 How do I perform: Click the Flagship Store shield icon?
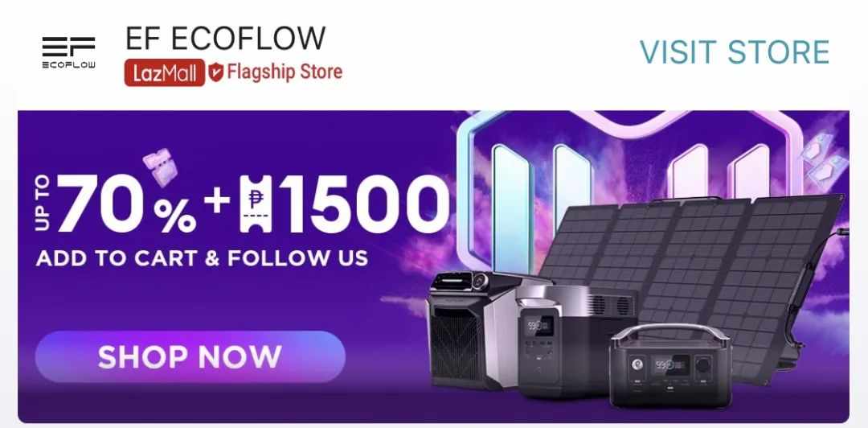(x=215, y=72)
